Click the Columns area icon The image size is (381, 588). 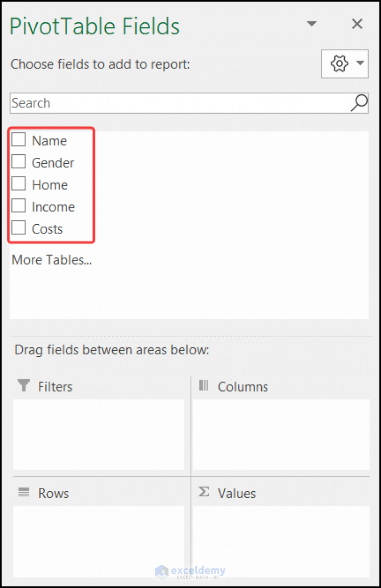[203, 386]
